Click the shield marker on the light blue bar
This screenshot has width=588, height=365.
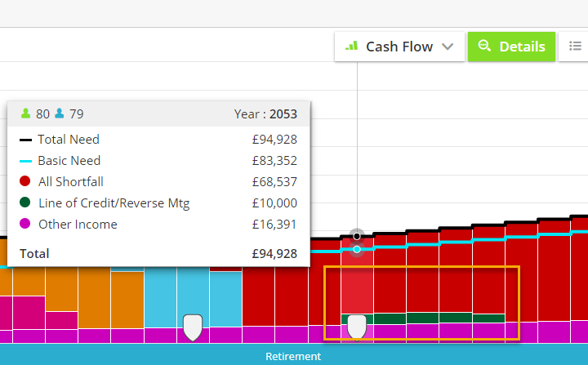point(193,327)
